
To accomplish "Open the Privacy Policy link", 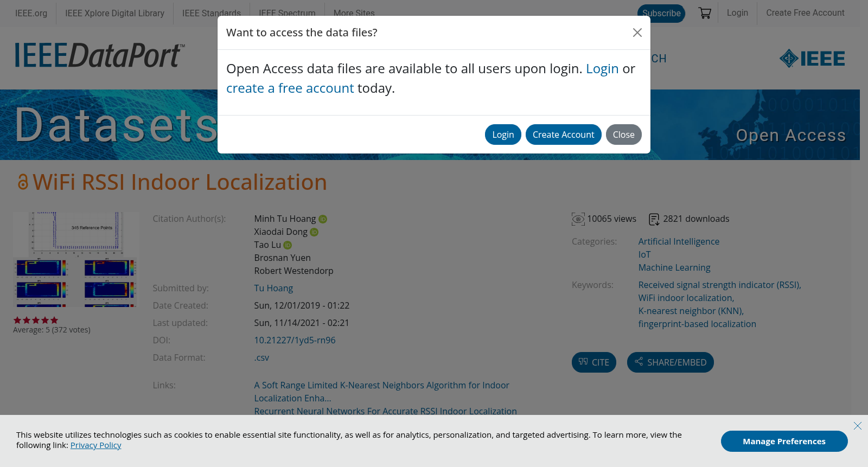I will 95,445.
